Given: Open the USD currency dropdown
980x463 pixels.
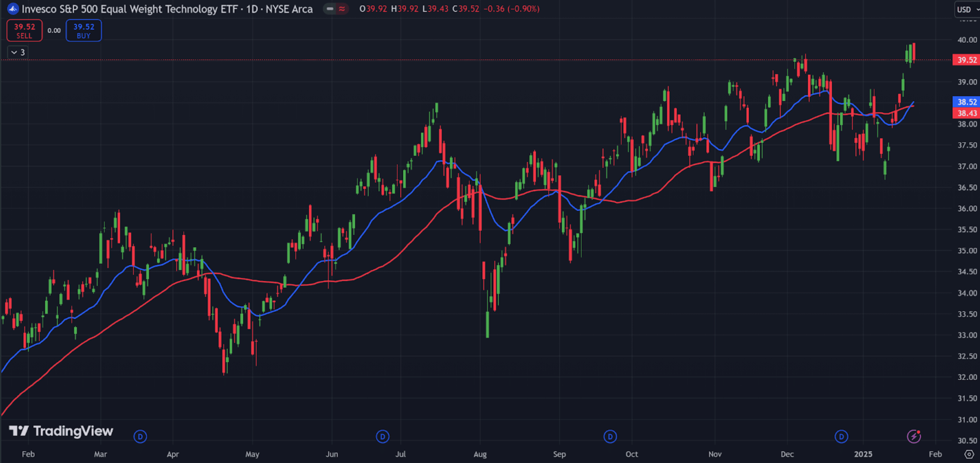Looking at the screenshot, I should [967, 10].
